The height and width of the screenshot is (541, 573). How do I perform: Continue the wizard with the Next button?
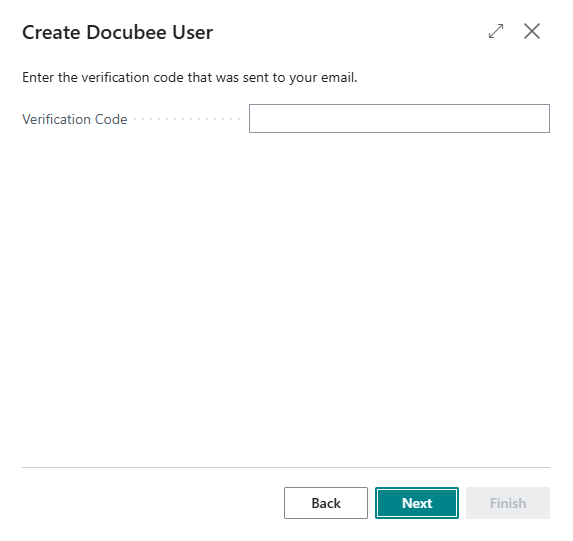(417, 503)
